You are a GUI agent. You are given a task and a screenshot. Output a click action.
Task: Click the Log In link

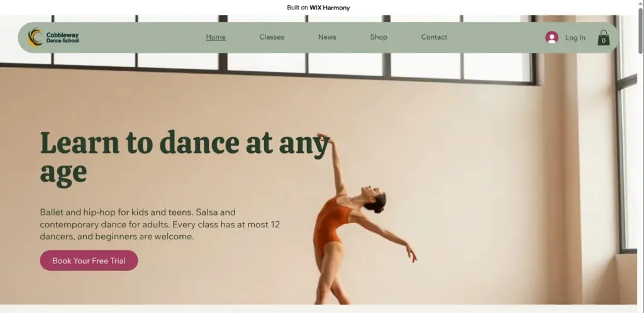click(x=575, y=37)
